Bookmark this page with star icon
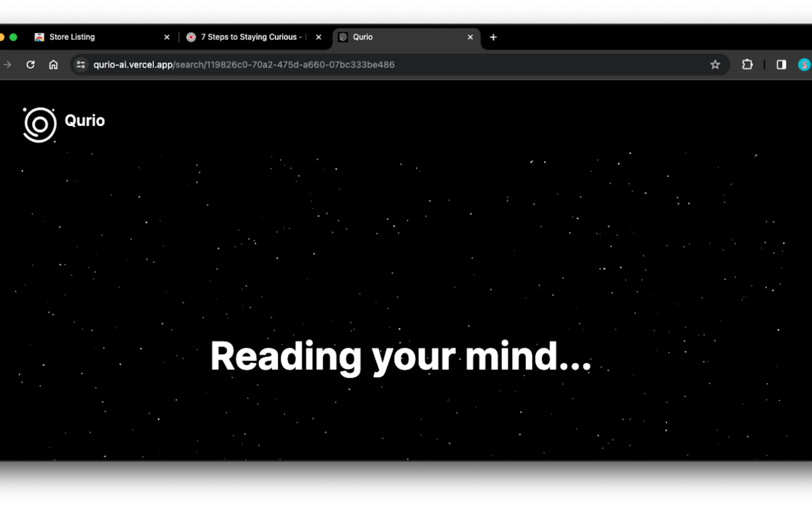This screenshot has height=508, width=812. (x=715, y=65)
